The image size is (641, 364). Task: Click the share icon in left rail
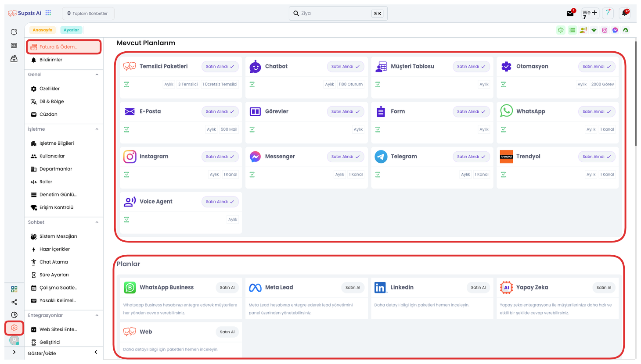[14, 302]
